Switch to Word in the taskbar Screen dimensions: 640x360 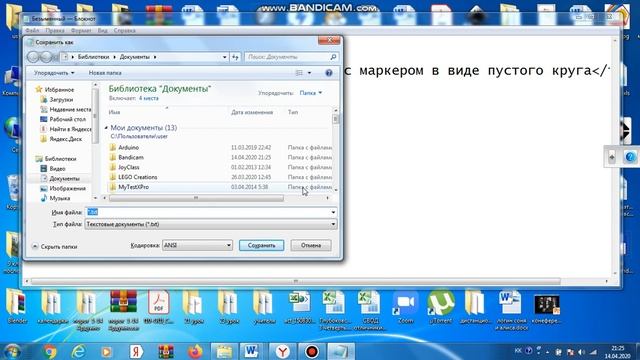[252, 351]
